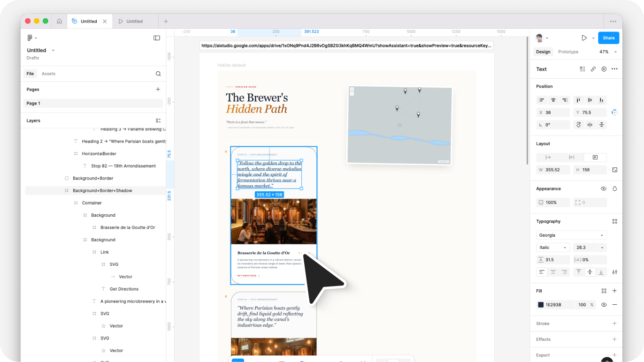Toggle Appearance visibility with the eye icon
The height and width of the screenshot is (362, 644).
pyautogui.click(x=604, y=189)
